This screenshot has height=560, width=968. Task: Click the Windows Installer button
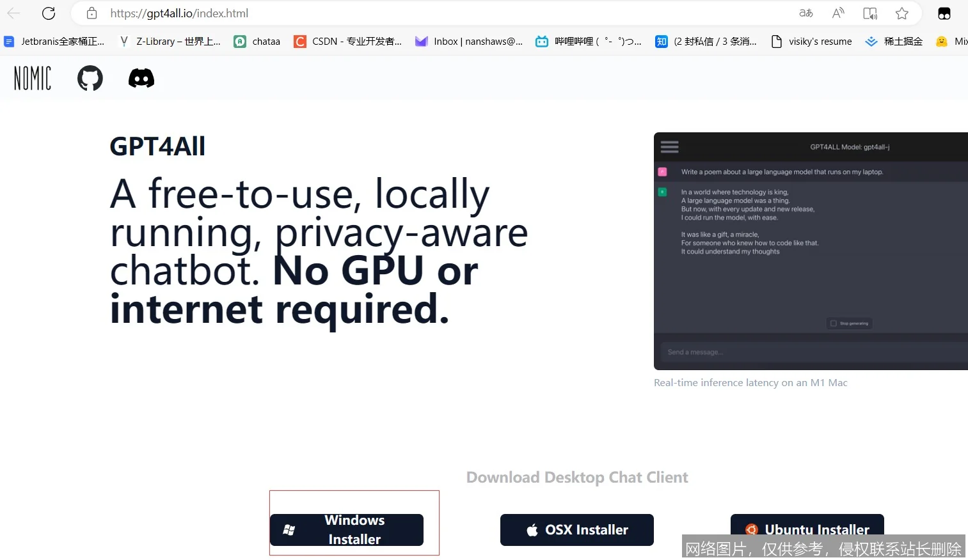click(347, 530)
